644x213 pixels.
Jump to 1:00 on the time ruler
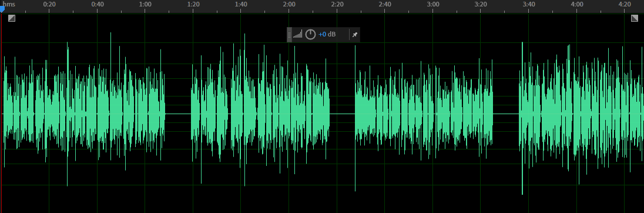pos(145,4)
